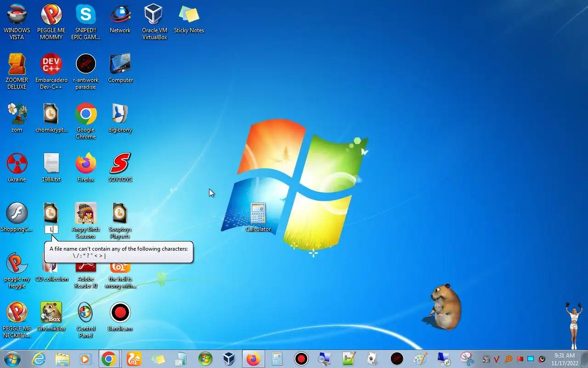This screenshot has width=588, height=368.
Task: Click the orange magnifier tray icon
Action: (x=509, y=359)
